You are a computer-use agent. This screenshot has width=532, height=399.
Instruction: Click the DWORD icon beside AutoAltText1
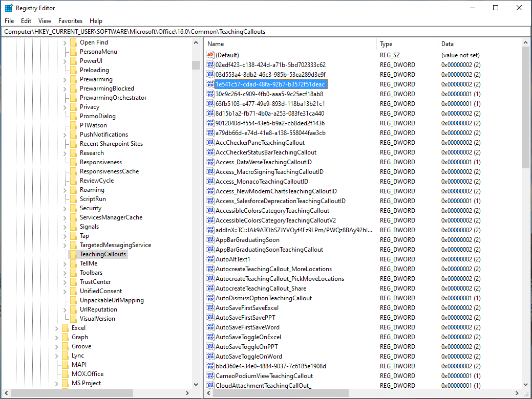click(210, 259)
